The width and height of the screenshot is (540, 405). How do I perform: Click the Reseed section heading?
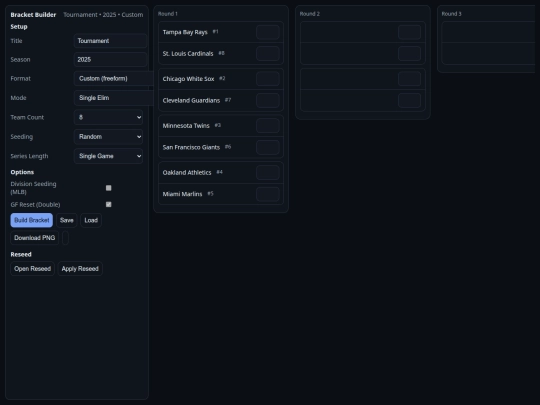[x=21, y=255]
